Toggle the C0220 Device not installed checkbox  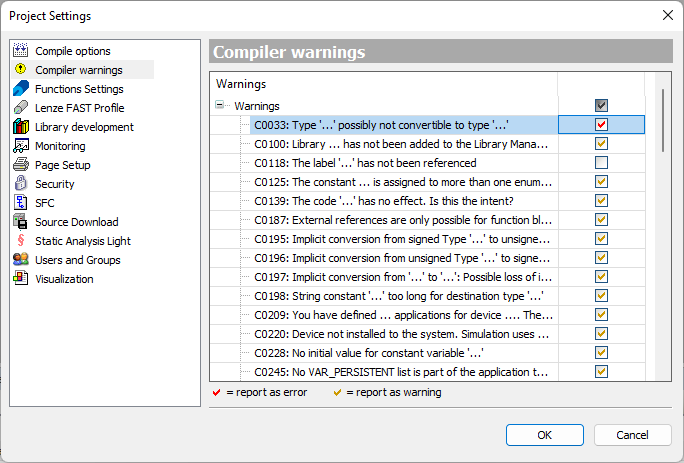pyautogui.click(x=601, y=333)
